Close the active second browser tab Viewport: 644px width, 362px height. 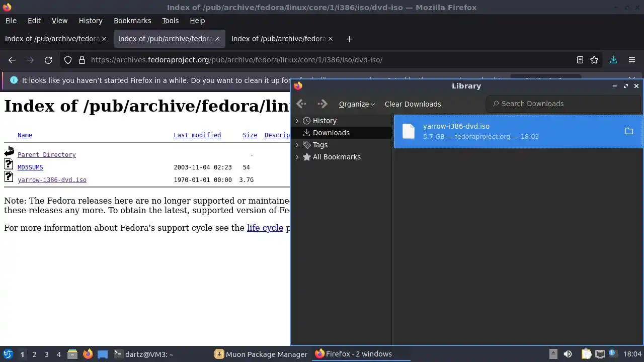217,39
